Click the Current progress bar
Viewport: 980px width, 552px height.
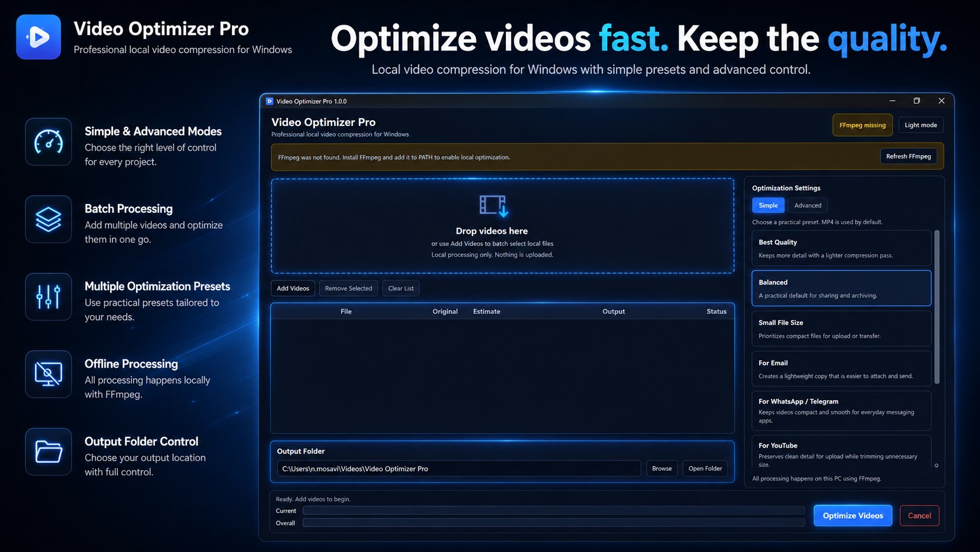tap(554, 511)
